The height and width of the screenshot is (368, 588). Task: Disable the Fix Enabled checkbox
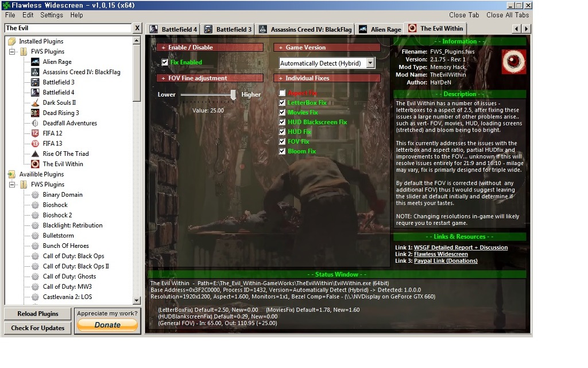[x=165, y=62]
